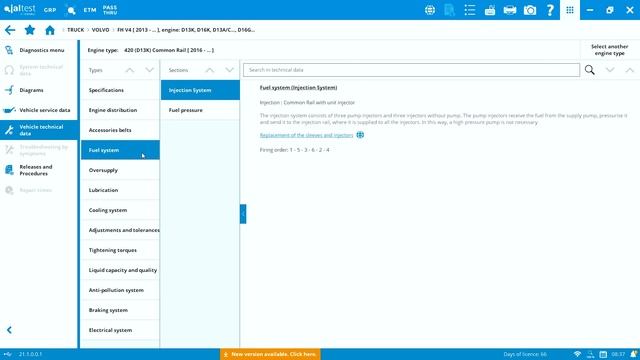Screen dimensions: 640x360
Task: Select Oversupply type
Action: tap(120, 170)
